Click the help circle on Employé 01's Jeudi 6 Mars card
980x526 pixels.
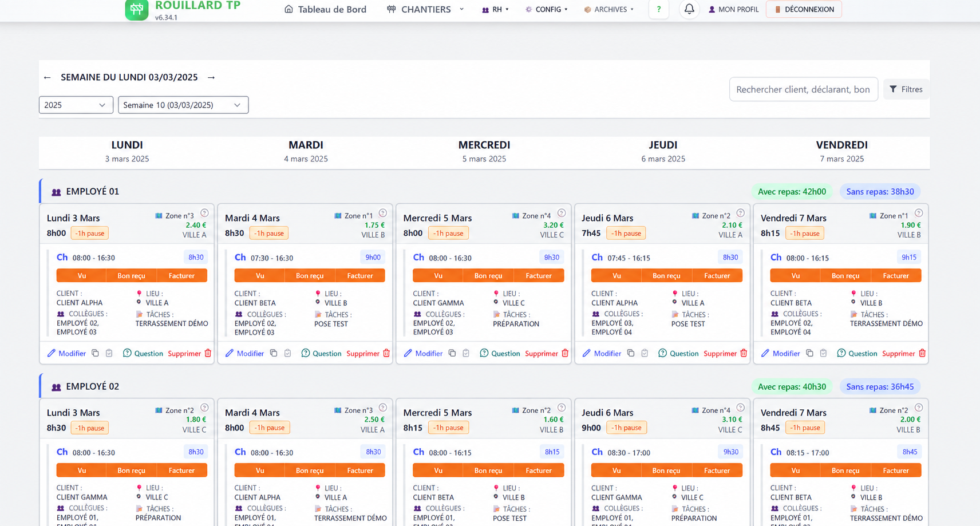(x=740, y=213)
